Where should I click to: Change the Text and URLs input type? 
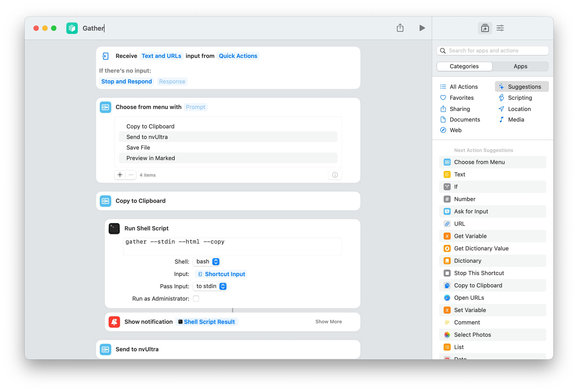pyautogui.click(x=161, y=56)
